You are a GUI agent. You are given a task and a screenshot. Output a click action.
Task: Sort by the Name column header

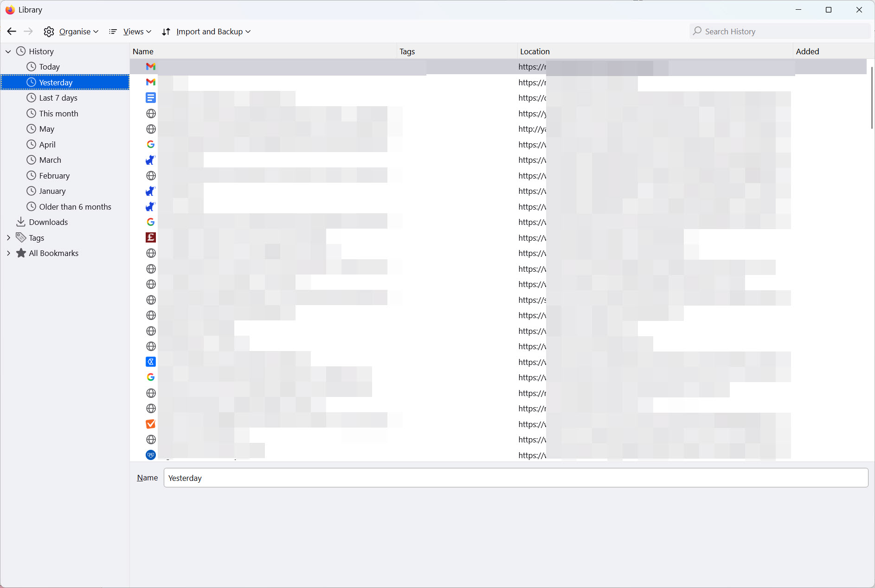pos(263,51)
